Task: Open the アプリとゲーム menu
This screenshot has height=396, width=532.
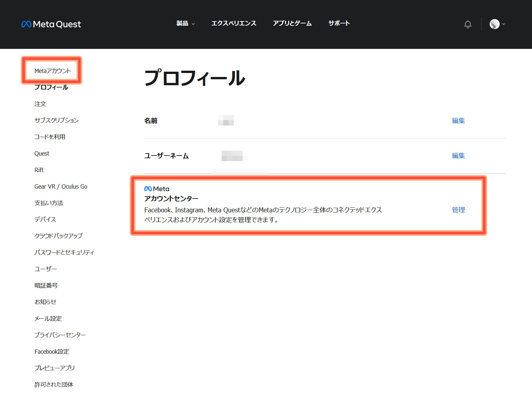Action: [x=292, y=23]
